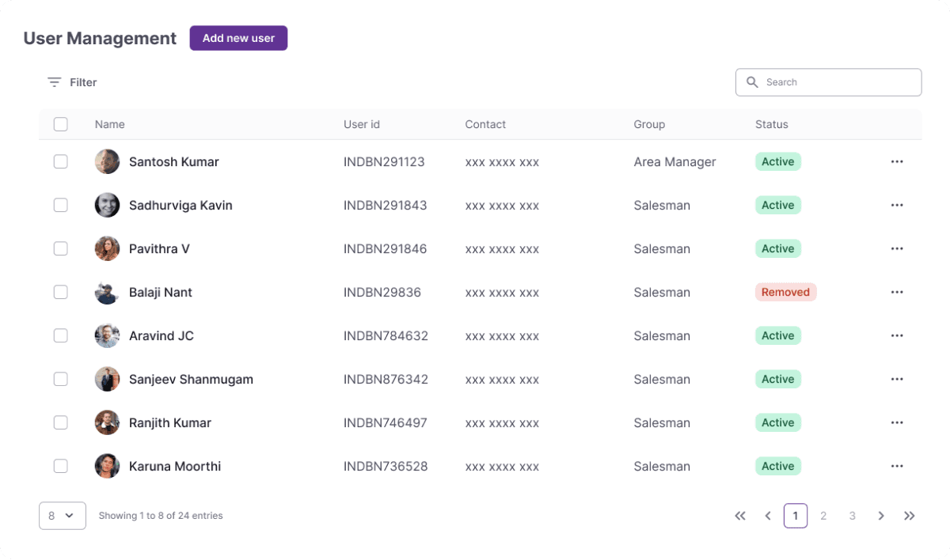Image resolution: width=950 pixels, height=560 pixels.
Task: Open three-dot menu for Sanjeev Shanmugam
Action: 897,379
